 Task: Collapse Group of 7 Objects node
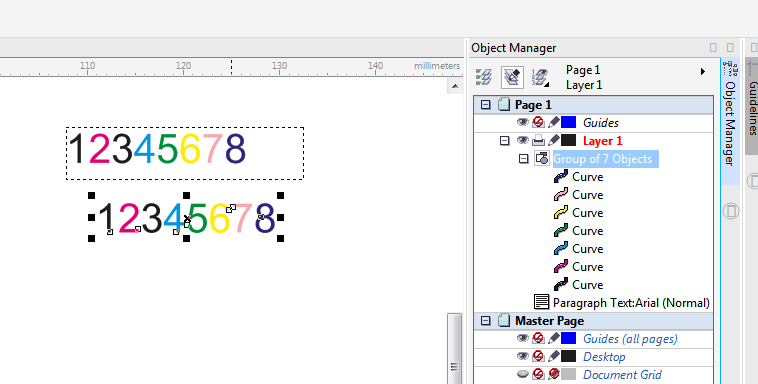(x=524, y=159)
